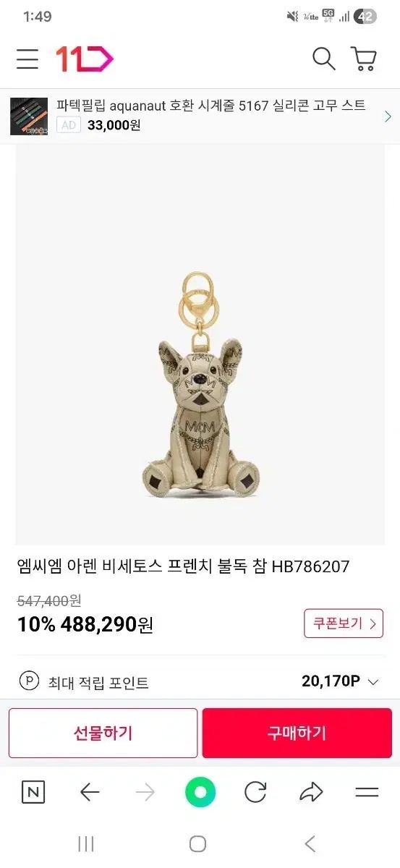400x868 pixels.
Task: Open the shopping cart
Action: pyautogui.click(x=364, y=59)
